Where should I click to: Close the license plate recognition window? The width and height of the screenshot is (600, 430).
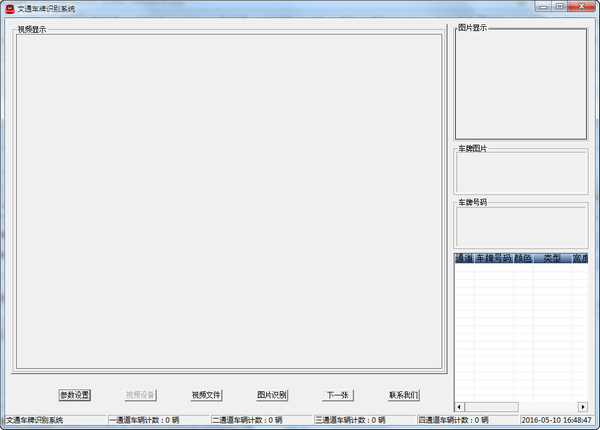tap(581, 6)
